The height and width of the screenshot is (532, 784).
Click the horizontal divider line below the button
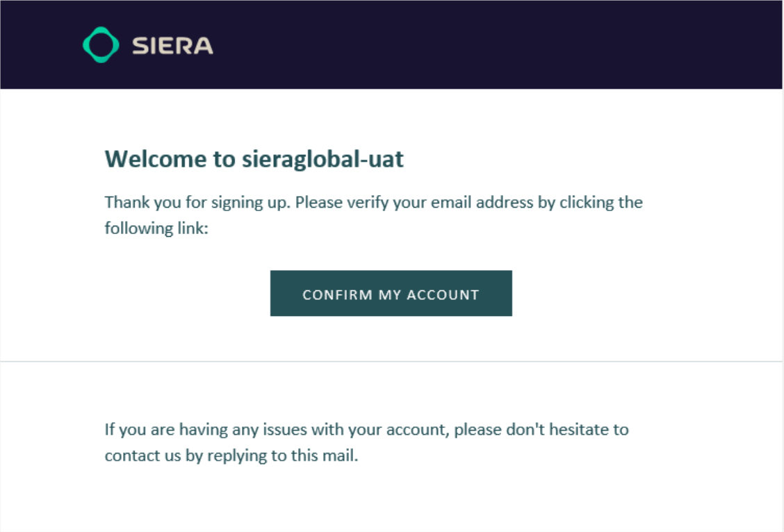pyautogui.click(x=391, y=361)
